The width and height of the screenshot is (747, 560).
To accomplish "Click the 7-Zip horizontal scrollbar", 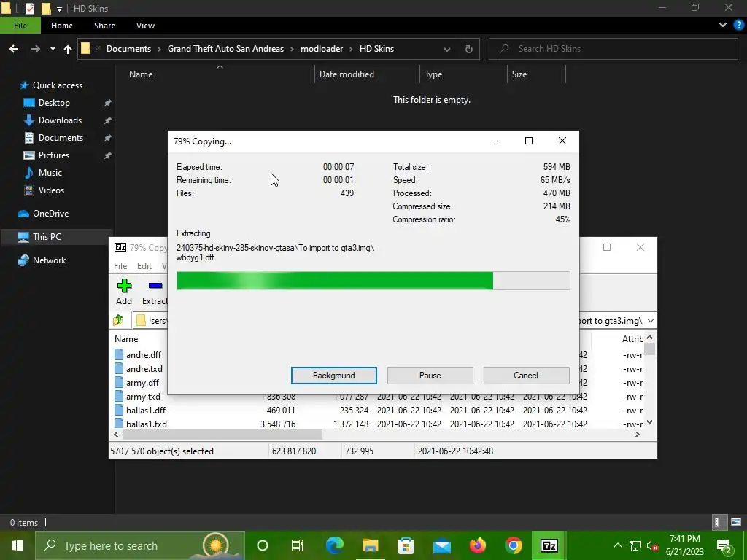I will point(222,435).
